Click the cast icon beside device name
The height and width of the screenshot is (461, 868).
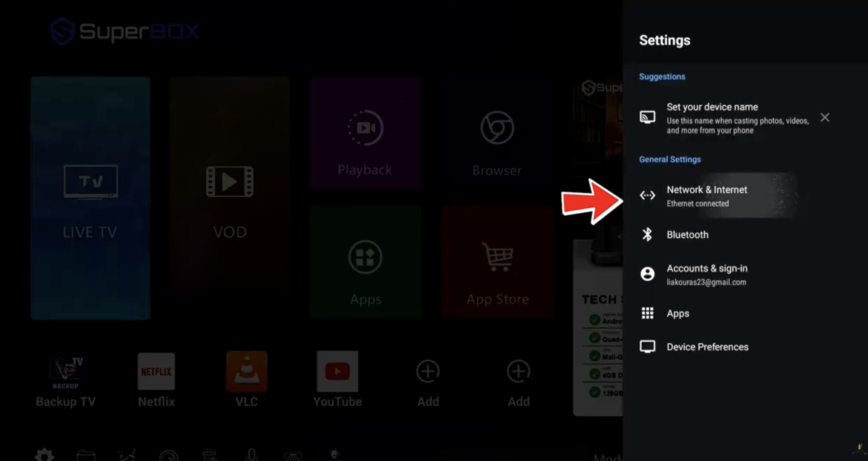point(647,117)
